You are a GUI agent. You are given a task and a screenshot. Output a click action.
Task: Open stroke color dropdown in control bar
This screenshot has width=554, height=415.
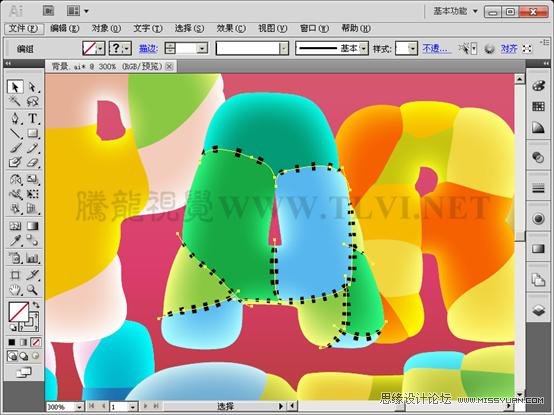point(127,48)
